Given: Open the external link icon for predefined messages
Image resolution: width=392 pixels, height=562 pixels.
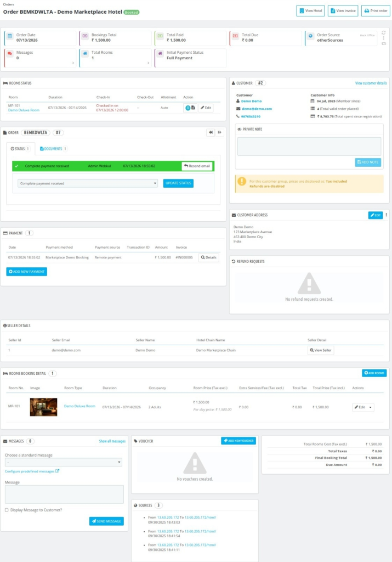Looking at the screenshot, I should pyautogui.click(x=57, y=471).
